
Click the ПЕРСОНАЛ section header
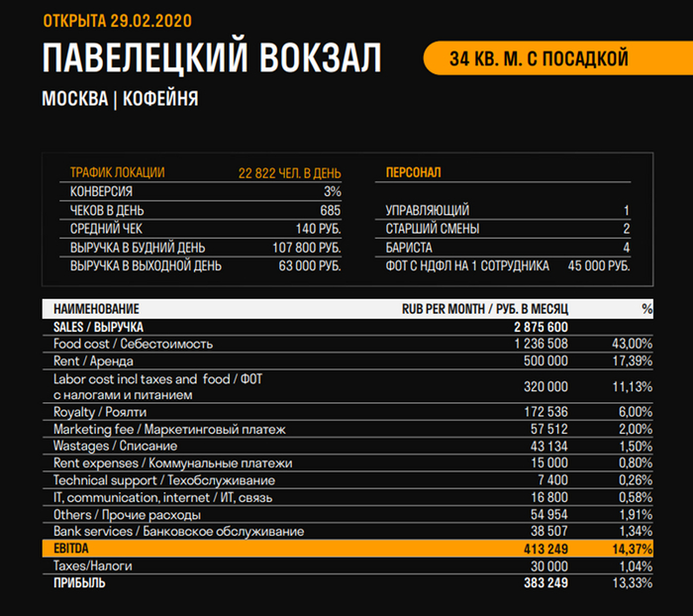click(413, 172)
